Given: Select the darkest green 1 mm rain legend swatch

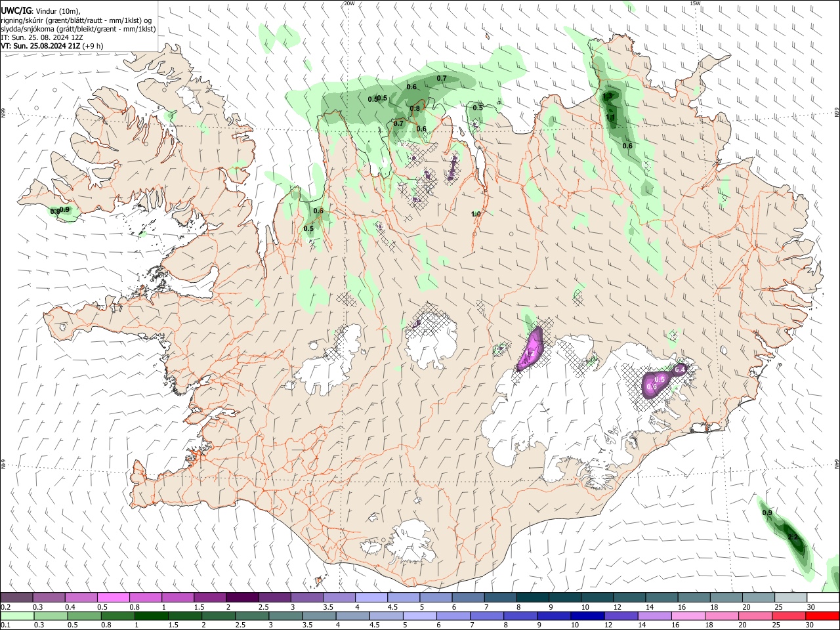Looking at the screenshot, I should point(151,616).
